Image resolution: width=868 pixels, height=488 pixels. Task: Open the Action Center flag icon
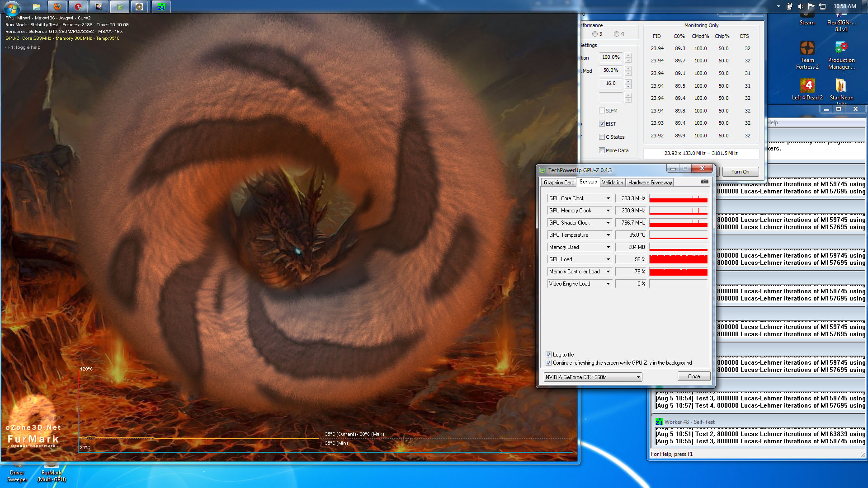tap(811, 6)
